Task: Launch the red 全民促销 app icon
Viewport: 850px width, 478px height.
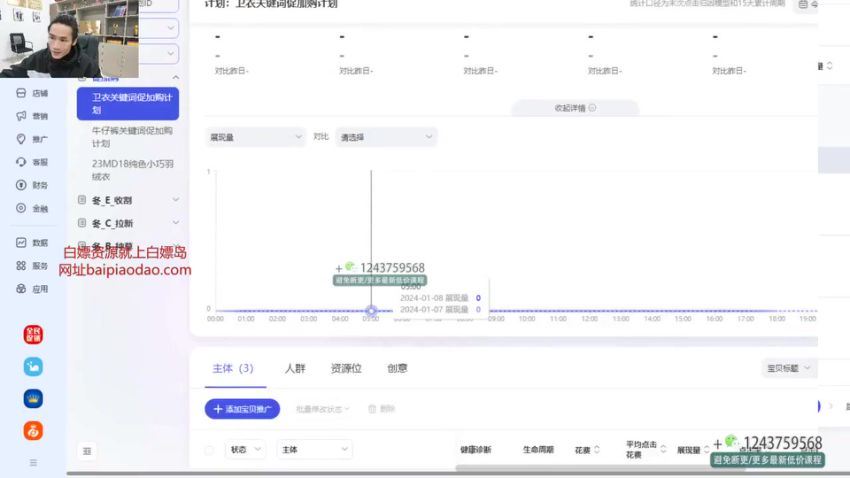Action: tap(33, 334)
